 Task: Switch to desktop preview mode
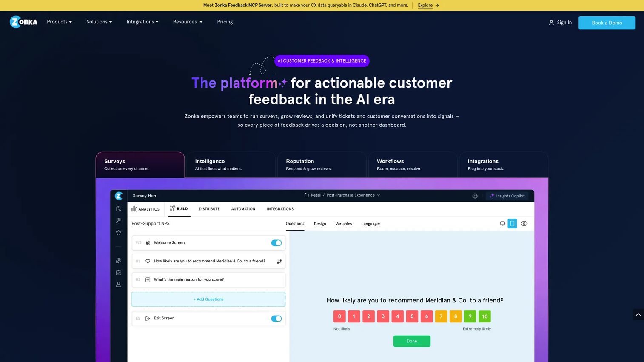pos(502,224)
